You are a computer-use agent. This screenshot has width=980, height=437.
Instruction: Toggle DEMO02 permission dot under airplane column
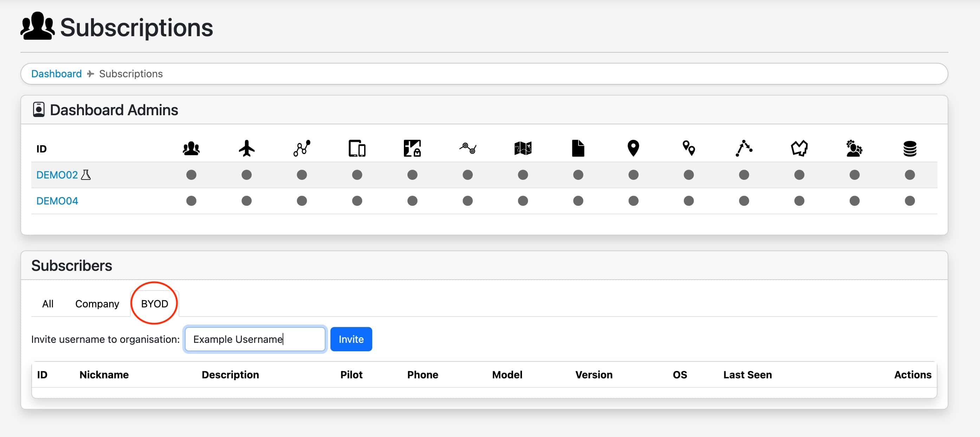click(x=246, y=175)
